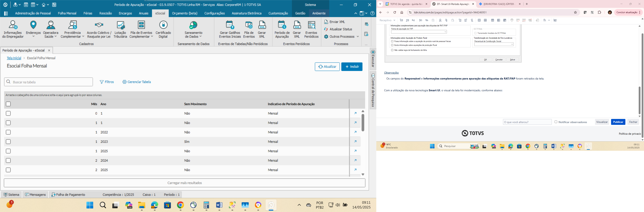The height and width of the screenshot is (212, 644).
Task: Enable Notificar observadores checkbox
Action: point(556,122)
